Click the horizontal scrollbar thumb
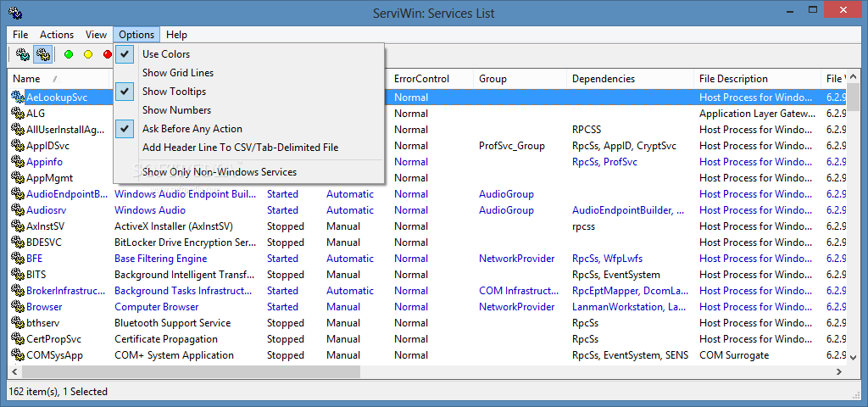The image size is (868, 407). click(189, 372)
